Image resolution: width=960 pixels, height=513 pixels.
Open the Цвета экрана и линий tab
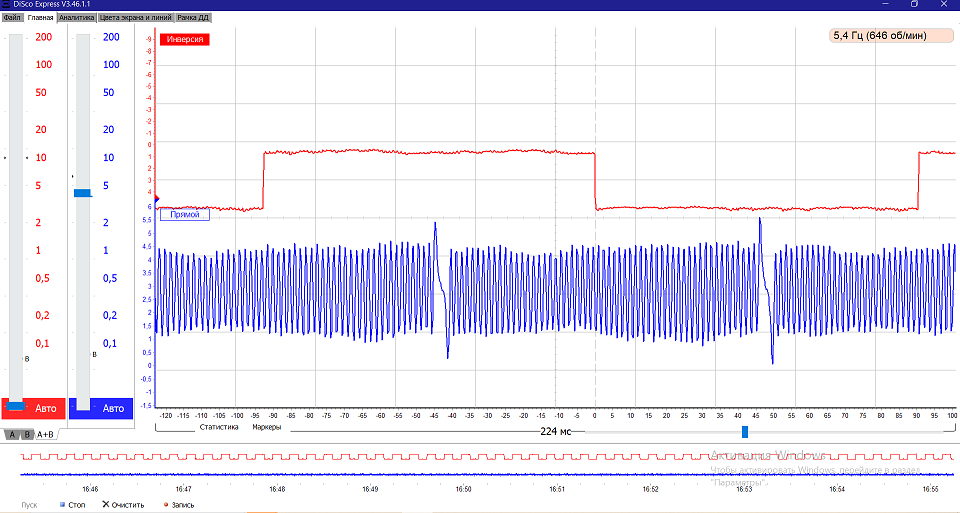coord(135,18)
